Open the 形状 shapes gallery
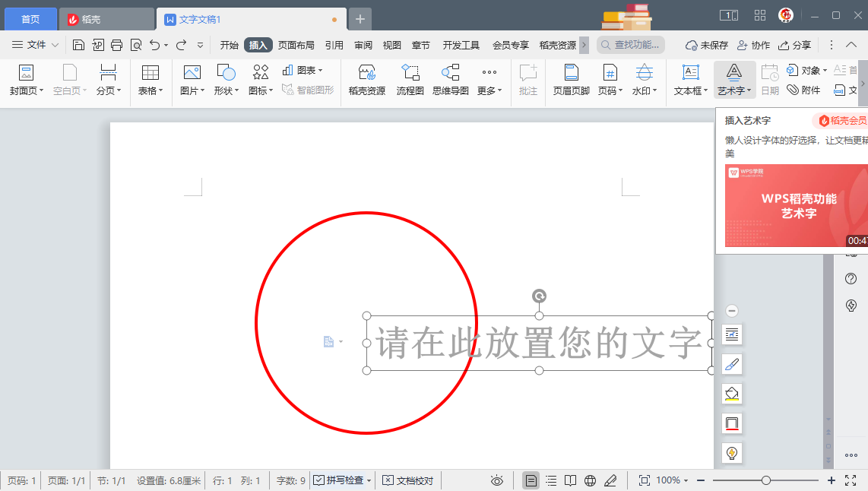 (227, 81)
